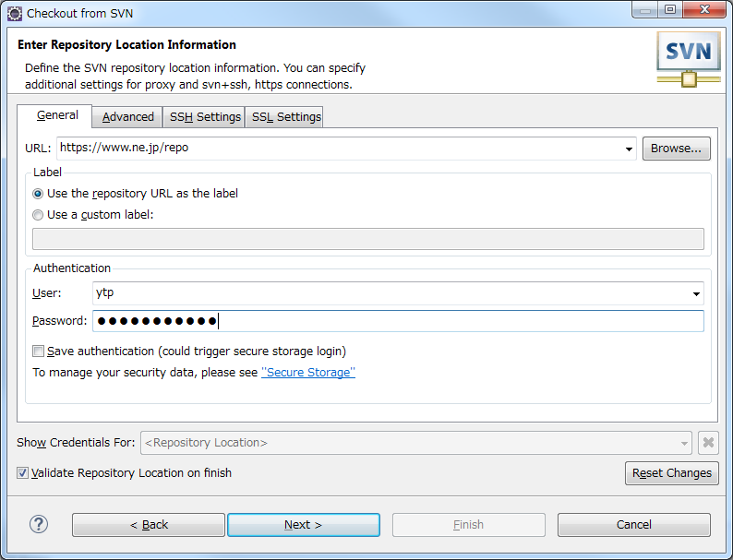
Task: Close the Checkout from SVN dialog
Action: (x=705, y=9)
